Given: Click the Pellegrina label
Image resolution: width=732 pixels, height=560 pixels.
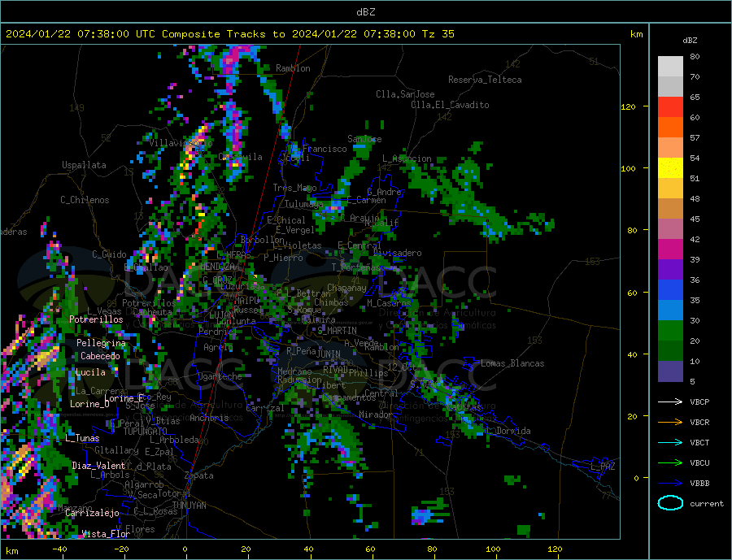Looking at the screenshot, I should coord(102,343).
